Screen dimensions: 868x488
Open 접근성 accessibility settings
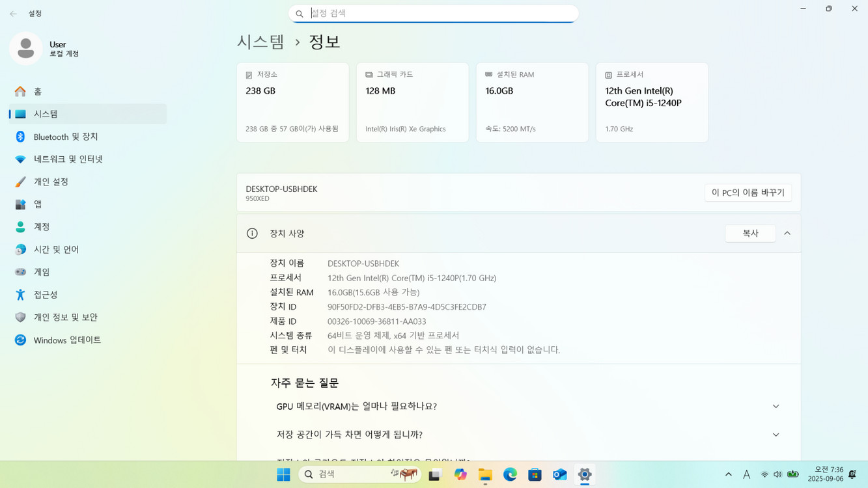47,294
